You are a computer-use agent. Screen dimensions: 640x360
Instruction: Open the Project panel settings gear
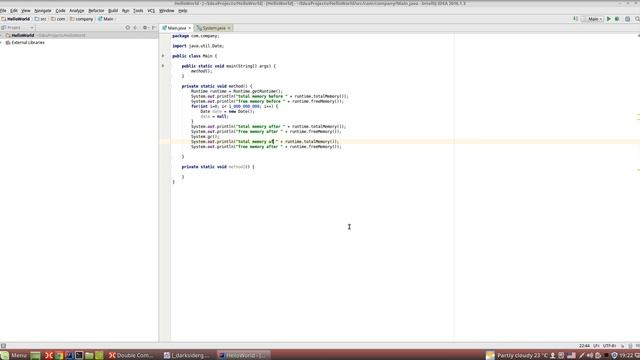click(x=145, y=28)
